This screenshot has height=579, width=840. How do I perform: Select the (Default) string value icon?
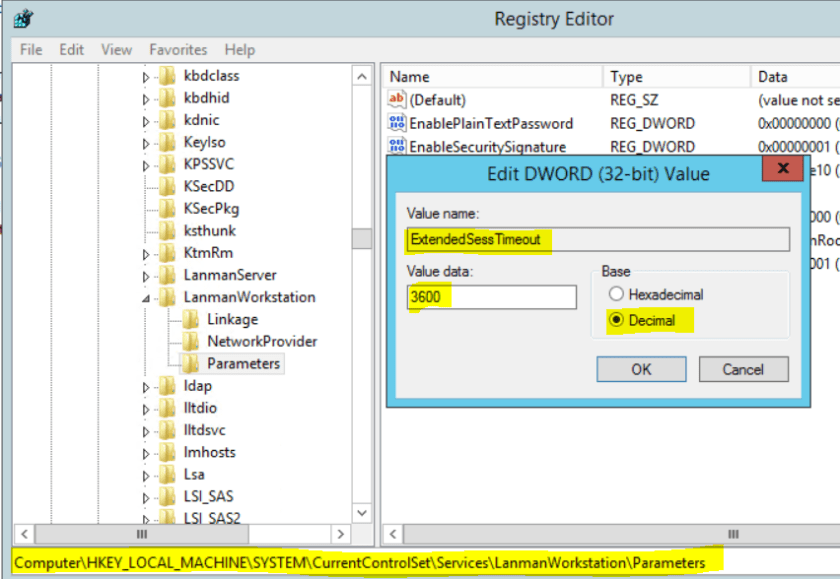(397, 100)
